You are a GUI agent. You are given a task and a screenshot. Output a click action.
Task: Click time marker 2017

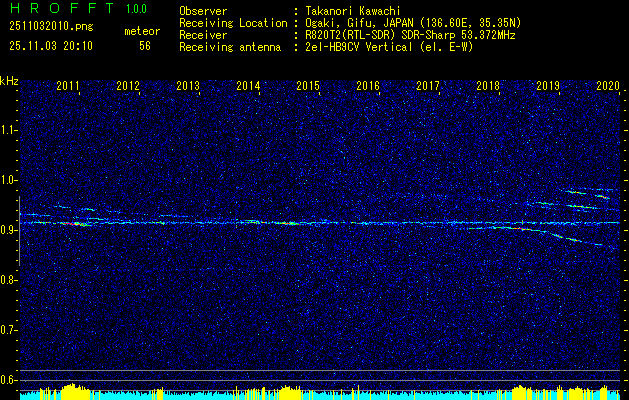point(428,85)
